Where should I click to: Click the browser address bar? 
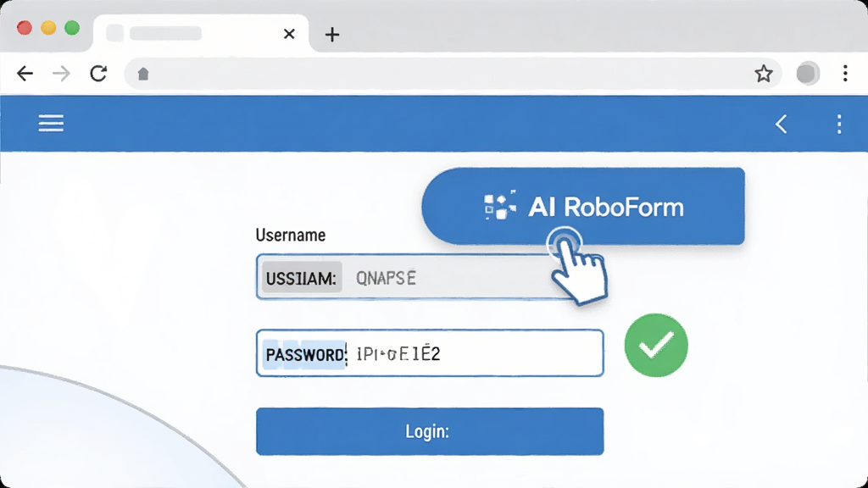tap(453, 74)
